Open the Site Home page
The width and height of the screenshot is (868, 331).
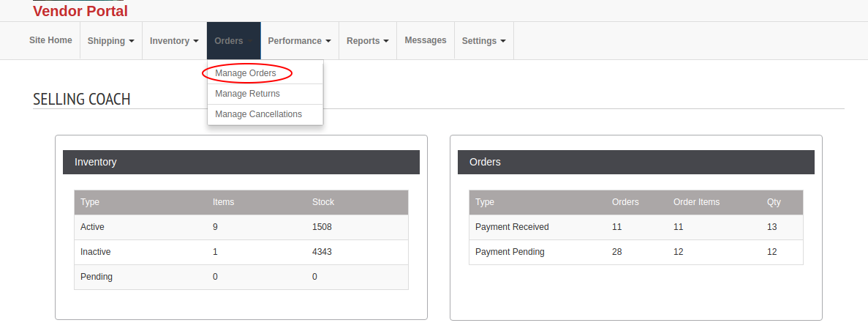click(x=50, y=40)
